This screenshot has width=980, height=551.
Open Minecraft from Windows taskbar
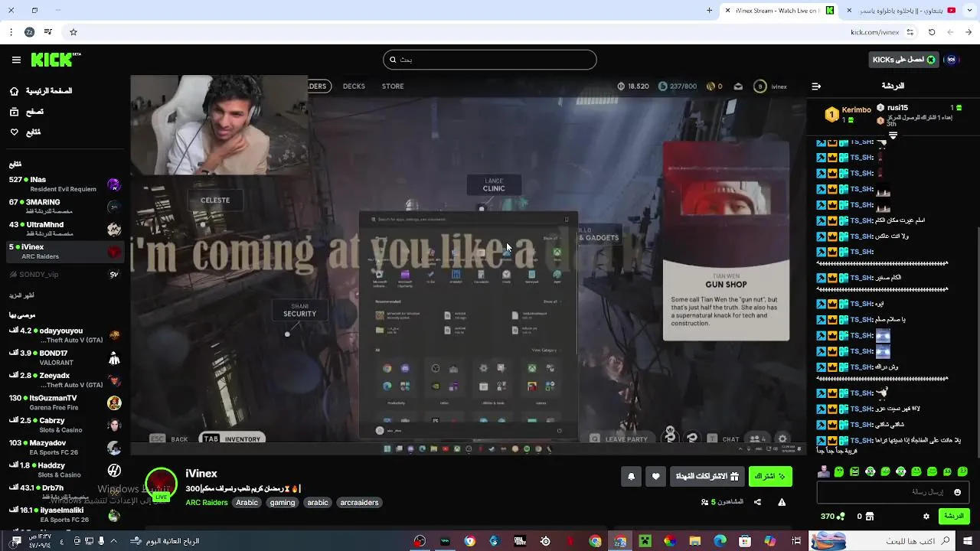[x=645, y=541]
